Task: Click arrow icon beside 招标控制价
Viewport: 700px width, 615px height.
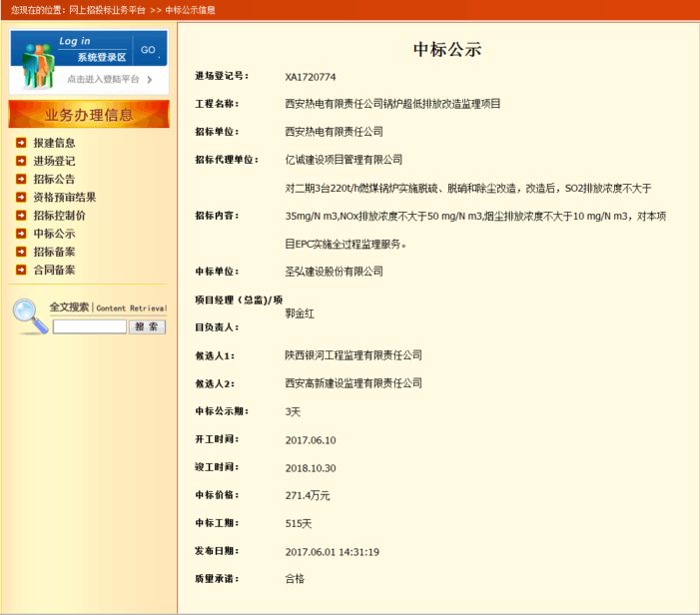Action: (21, 215)
